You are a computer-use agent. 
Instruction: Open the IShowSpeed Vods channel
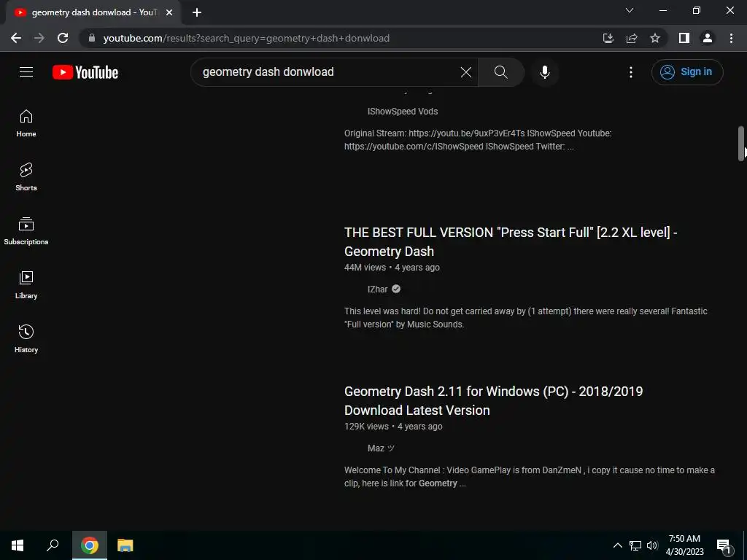(x=403, y=112)
